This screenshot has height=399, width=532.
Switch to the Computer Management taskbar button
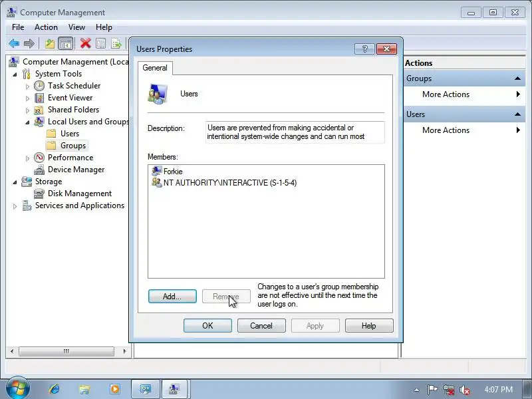click(x=174, y=389)
